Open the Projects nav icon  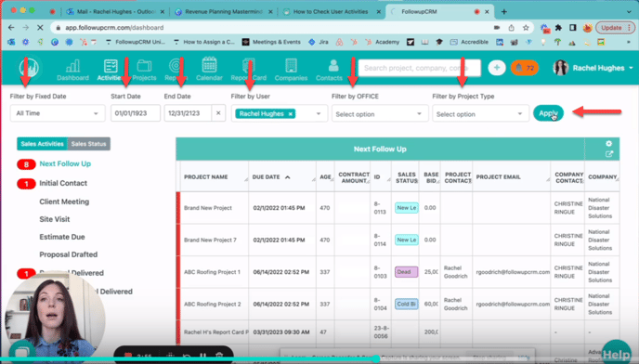tap(144, 70)
